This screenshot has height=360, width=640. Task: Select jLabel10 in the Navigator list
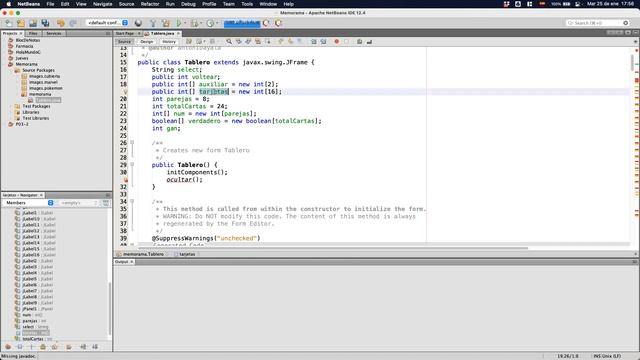pos(31,219)
